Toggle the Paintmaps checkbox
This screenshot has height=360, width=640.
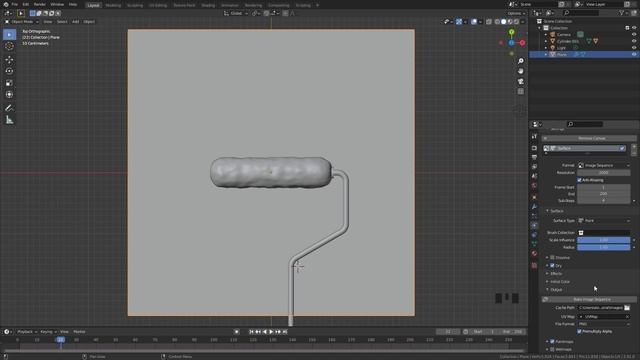click(552, 342)
